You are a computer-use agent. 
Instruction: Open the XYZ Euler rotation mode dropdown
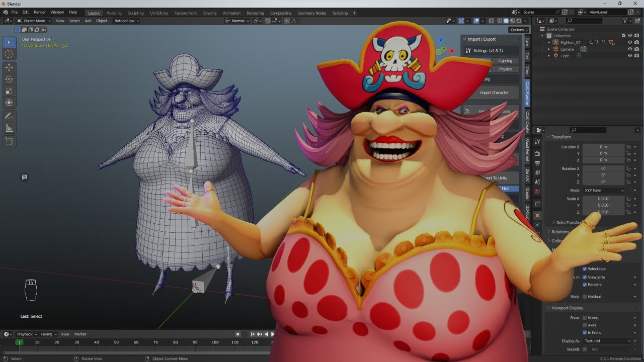pos(604,191)
